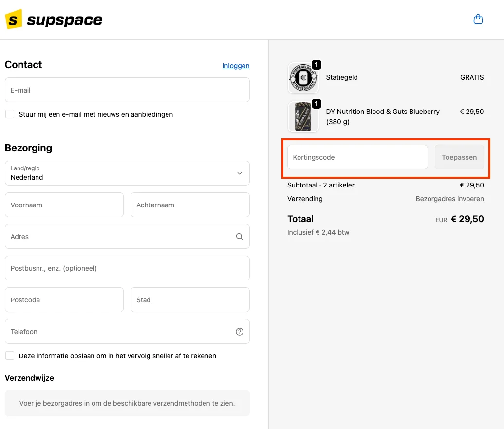The width and height of the screenshot is (504, 429).
Task: Click the supspace logo
Action: point(54,19)
